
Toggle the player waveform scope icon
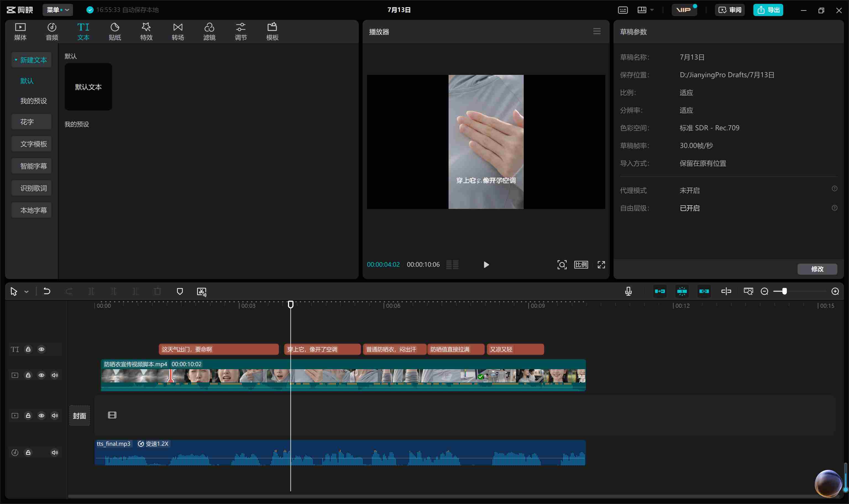452,264
